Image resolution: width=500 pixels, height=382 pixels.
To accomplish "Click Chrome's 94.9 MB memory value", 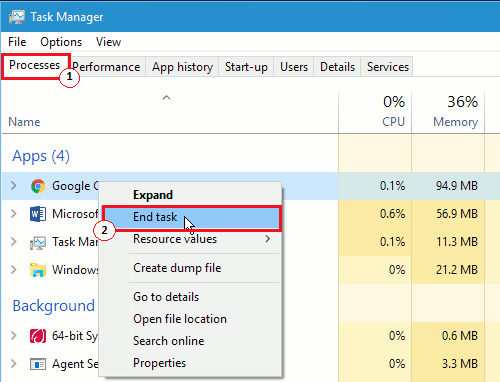I will pyautogui.click(x=457, y=186).
